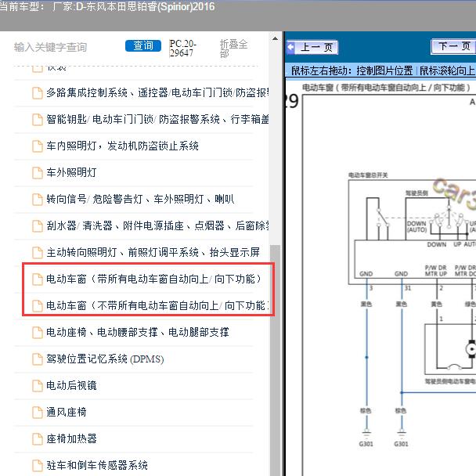Select 电动车窗（带所有电动车窗自动向上/向下功能）
The height and width of the screenshot is (476, 476).
pos(153,279)
